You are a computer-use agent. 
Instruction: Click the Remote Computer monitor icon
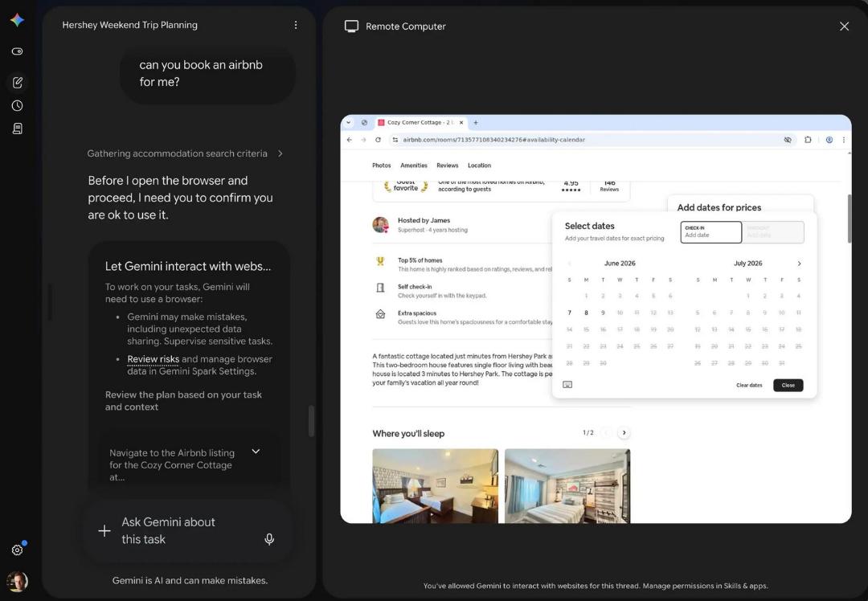351,26
